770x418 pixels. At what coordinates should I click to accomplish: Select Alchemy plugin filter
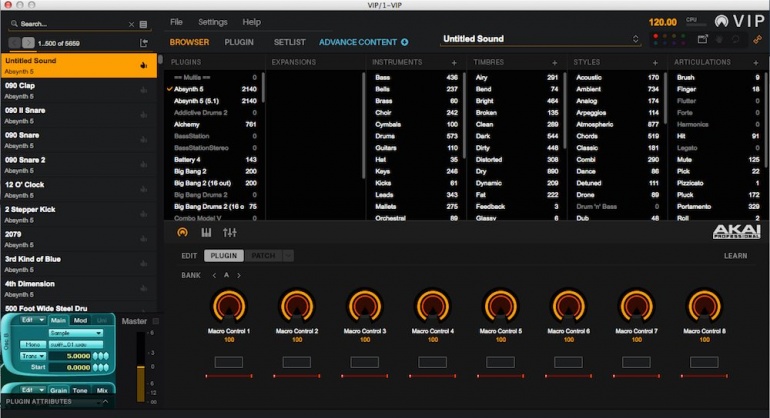tap(215, 124)
